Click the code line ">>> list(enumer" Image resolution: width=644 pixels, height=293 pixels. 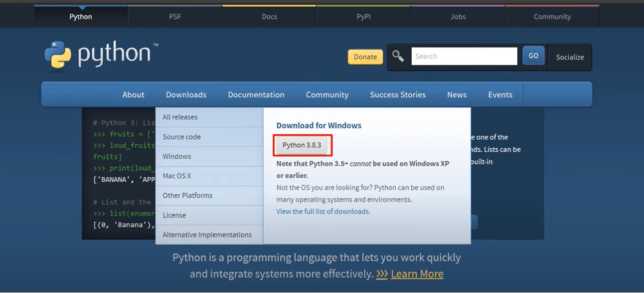(124, 213)
